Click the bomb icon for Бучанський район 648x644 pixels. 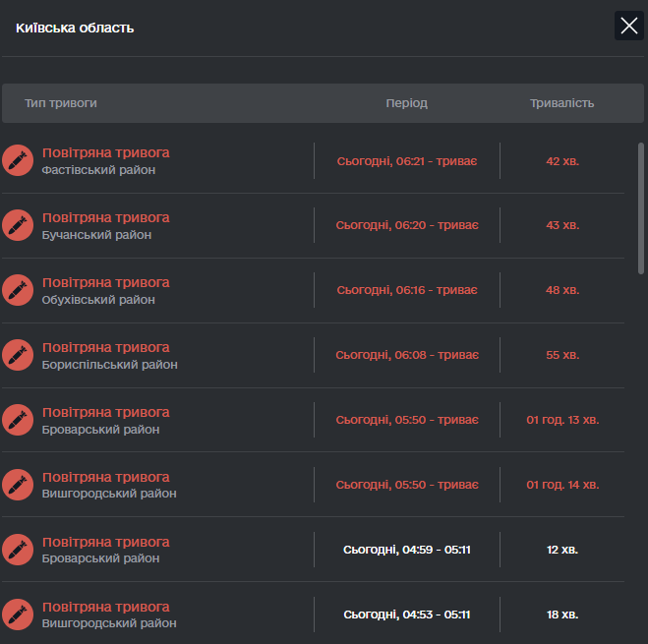point(18,225)
